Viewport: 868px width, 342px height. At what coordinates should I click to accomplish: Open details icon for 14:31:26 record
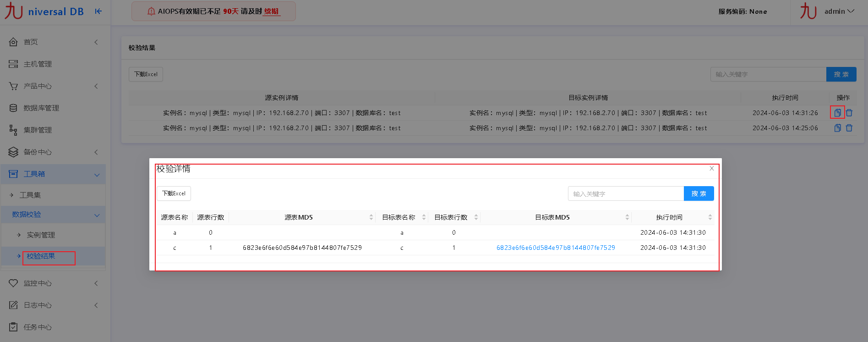[837, 113]
